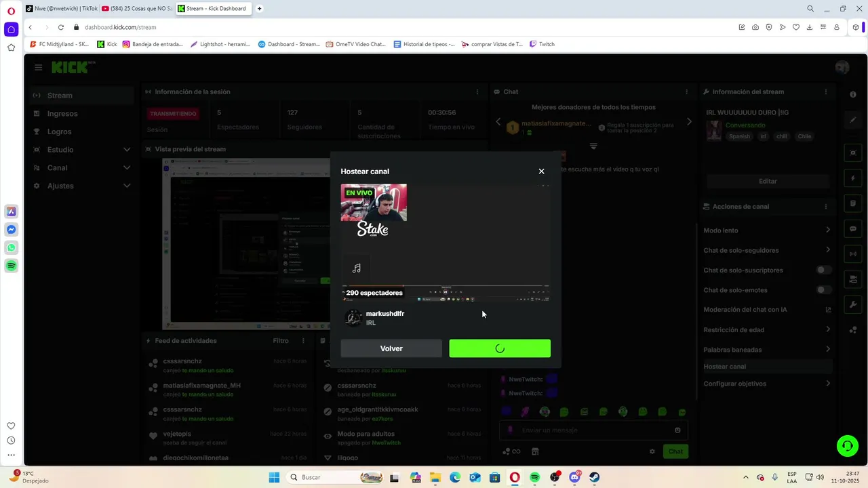Open the Windows Start menu
The image size is (868, 488).
tap(274, 477)
